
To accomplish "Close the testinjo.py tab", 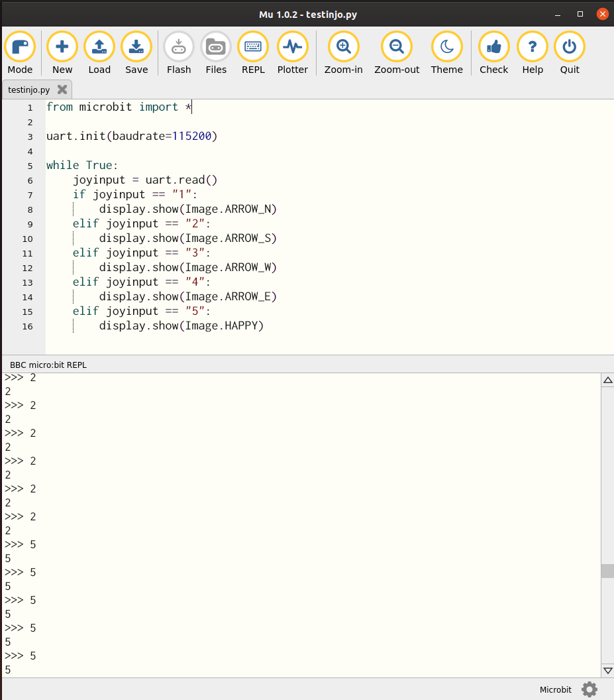I will point(62,89).
